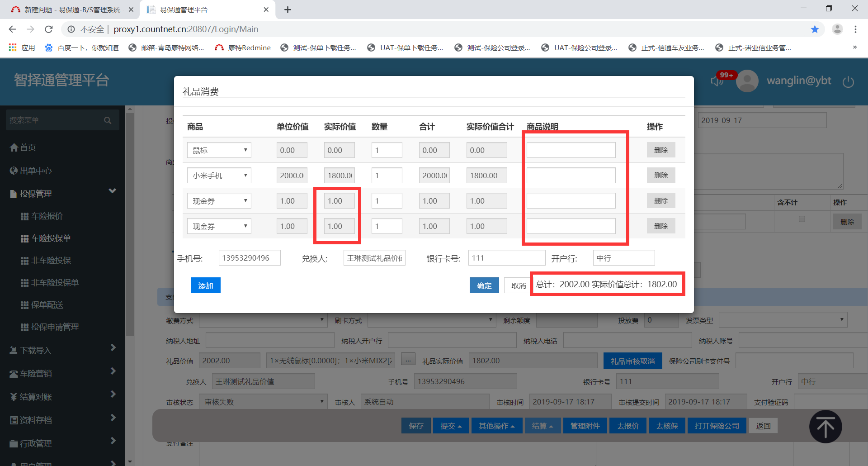Click the power logout icon

848,82
